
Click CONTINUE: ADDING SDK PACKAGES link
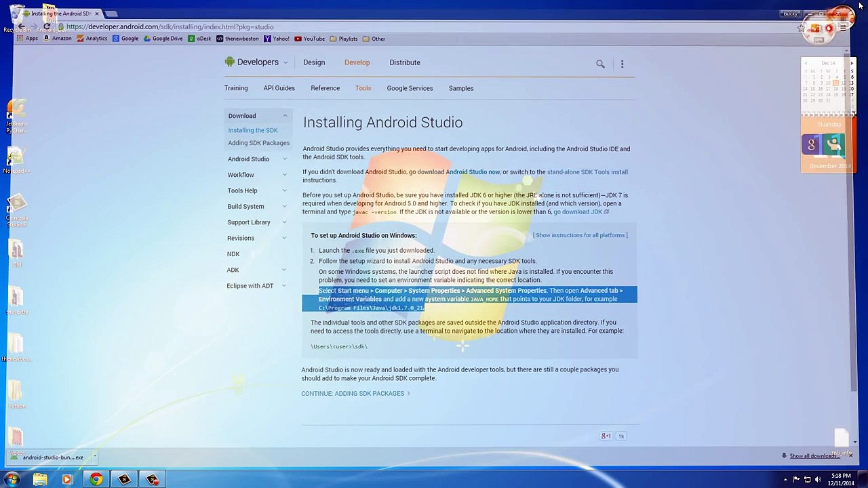tap(355, 394)
